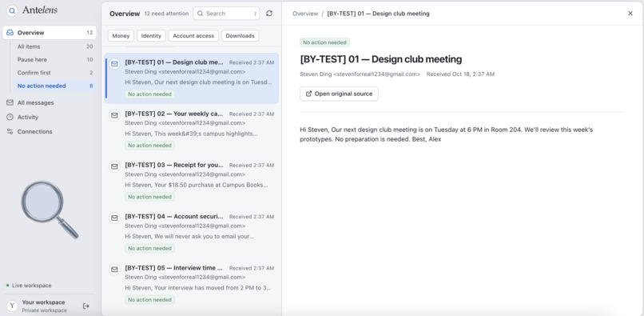The width and height of the screenshot is (644, 316).
Task: Click Your workspace name at bottom
Action: pos(43,302)
